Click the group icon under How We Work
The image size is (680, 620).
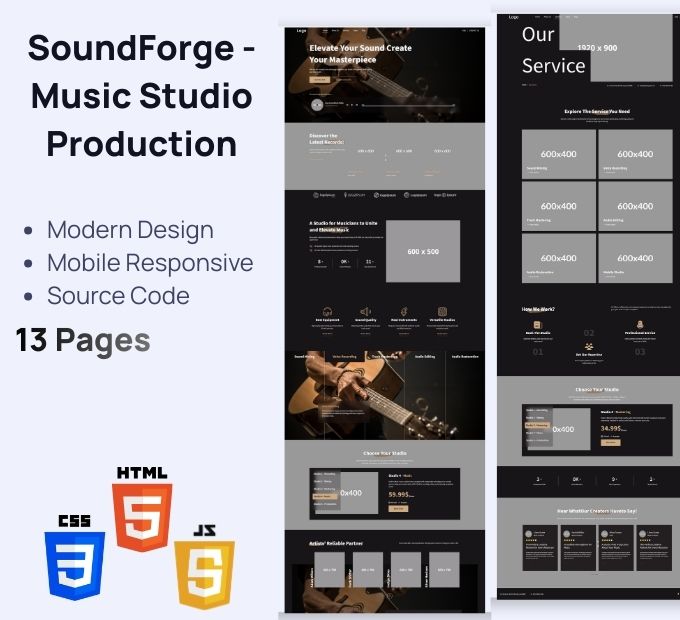pos(588,346)
